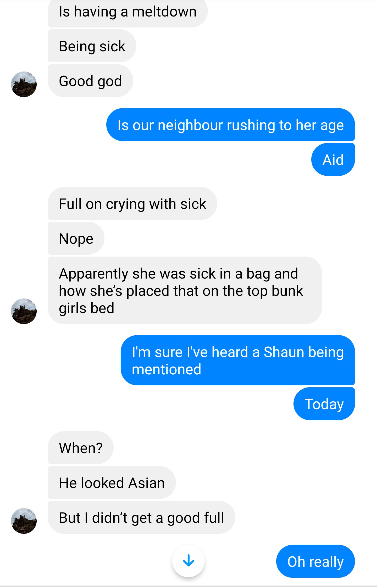The image size is (377, 588).
Task: Select the 'Nope' message bubble
Action: pyautogui.click(x=76, y=238)
